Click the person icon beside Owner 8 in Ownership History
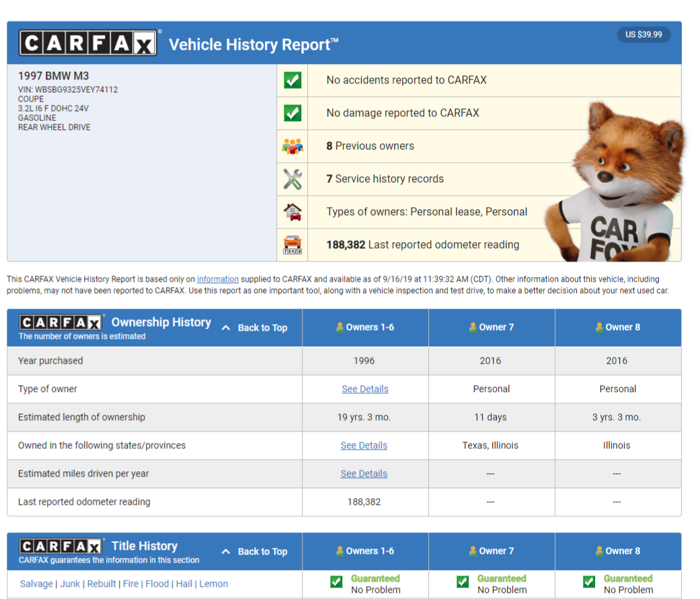Viewport: 700px width, 599px height. 599,327
